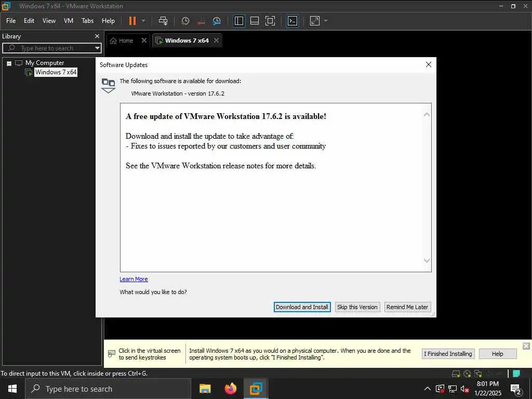
Task: Click the release notes scrollbar down arrow
Action: point(427,261)
